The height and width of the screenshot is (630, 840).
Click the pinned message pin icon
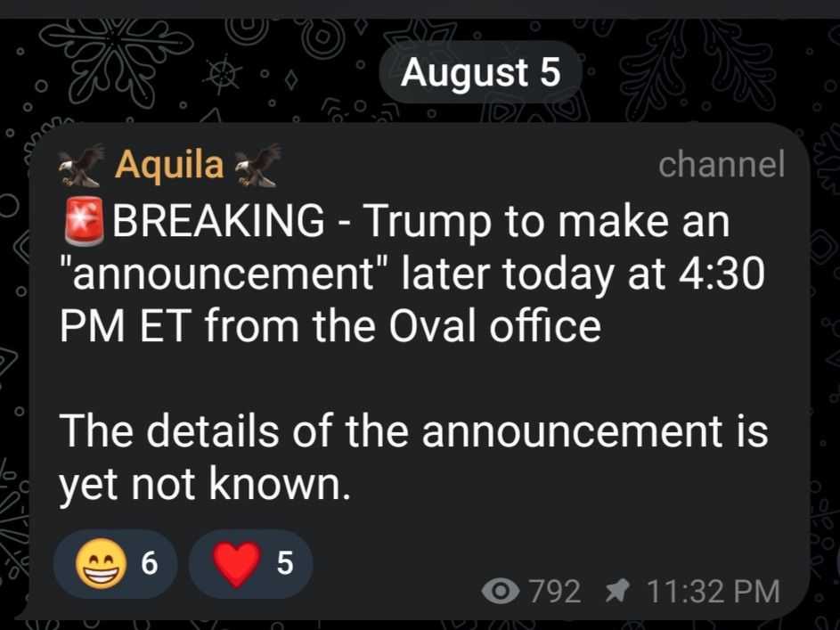pyautogui.click(x=616, y=590)
